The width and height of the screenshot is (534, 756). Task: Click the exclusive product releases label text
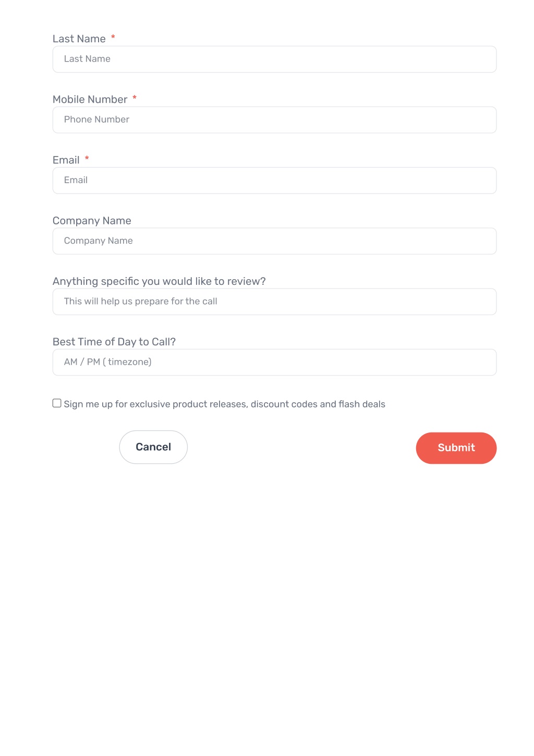click(x=224, y=404)
